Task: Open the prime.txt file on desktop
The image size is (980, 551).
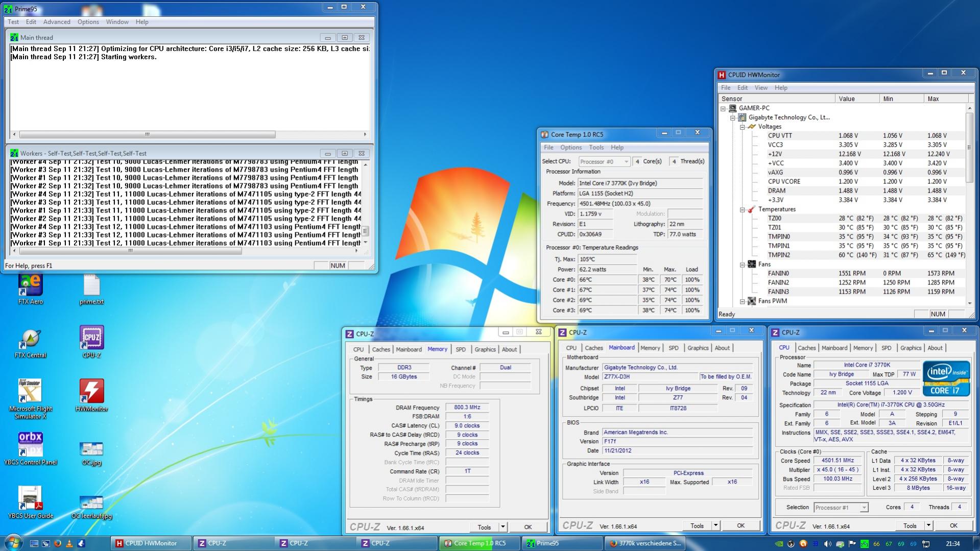Action: point(92,290)
